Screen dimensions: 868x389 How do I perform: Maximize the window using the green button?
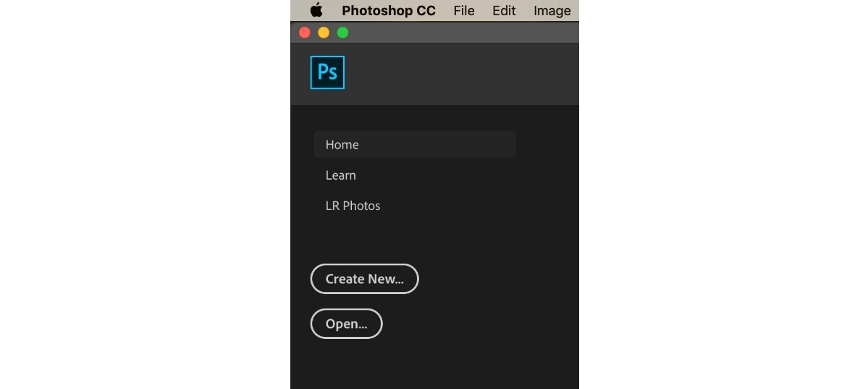pyautogui.click(x=342, y=33)
